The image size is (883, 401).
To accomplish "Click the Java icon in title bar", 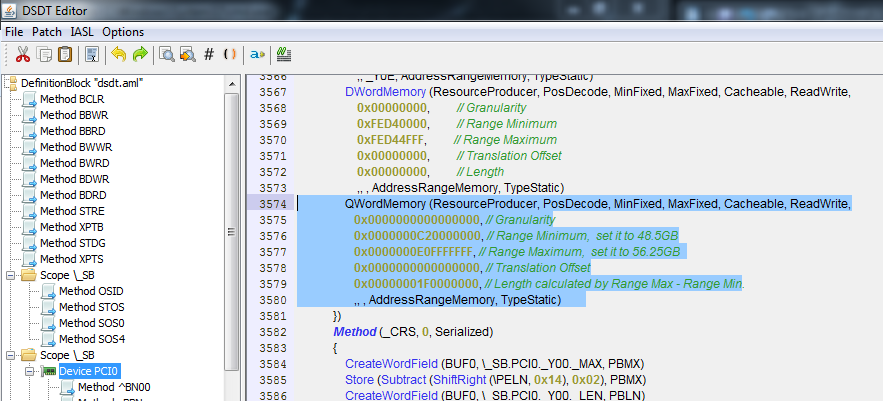I will [x=8, y=10].
